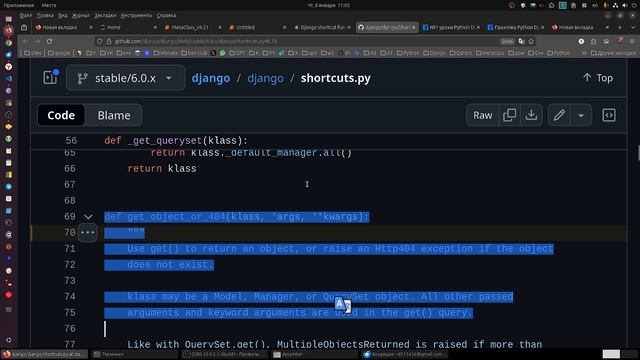This screenshot has height=360, width=640.
Task: Click line number 71
Action: [70, 249]
